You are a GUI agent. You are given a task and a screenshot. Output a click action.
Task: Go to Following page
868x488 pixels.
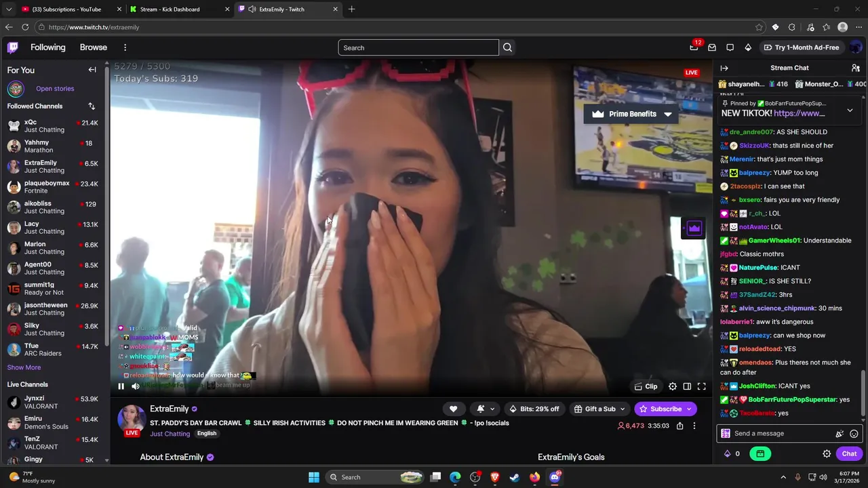[x=47, y=47]
